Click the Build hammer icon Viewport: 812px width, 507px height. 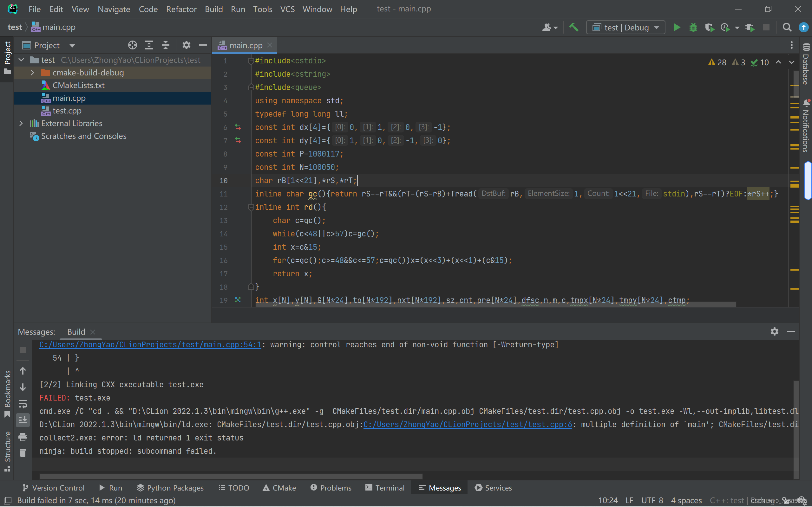574,28
